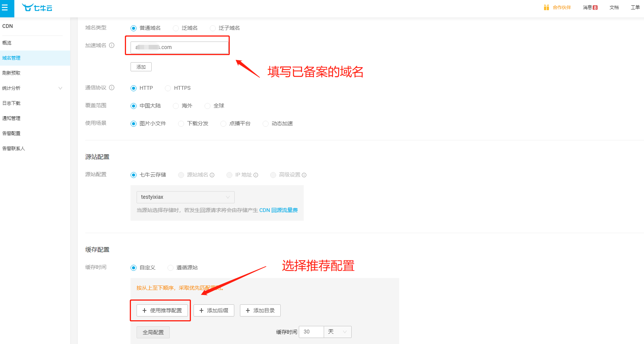
Task: Select the 遵循源站 cache time option
Action: coord(171,268)
